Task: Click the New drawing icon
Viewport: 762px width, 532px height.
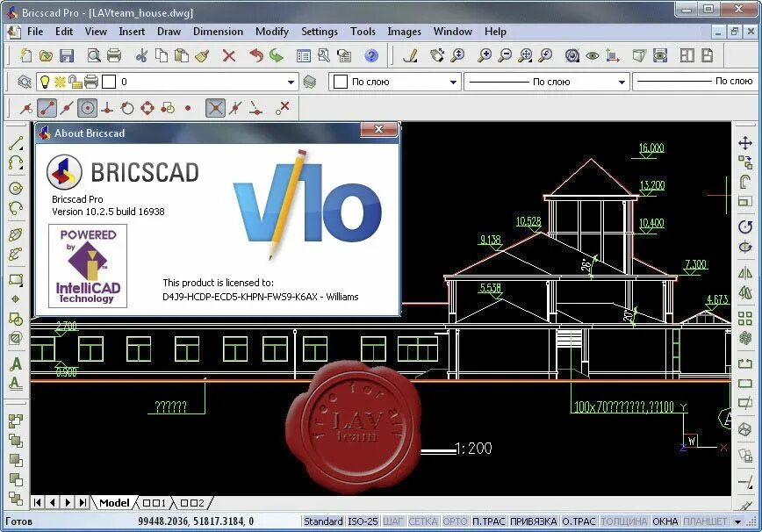Action: click(x=25, y=55)
